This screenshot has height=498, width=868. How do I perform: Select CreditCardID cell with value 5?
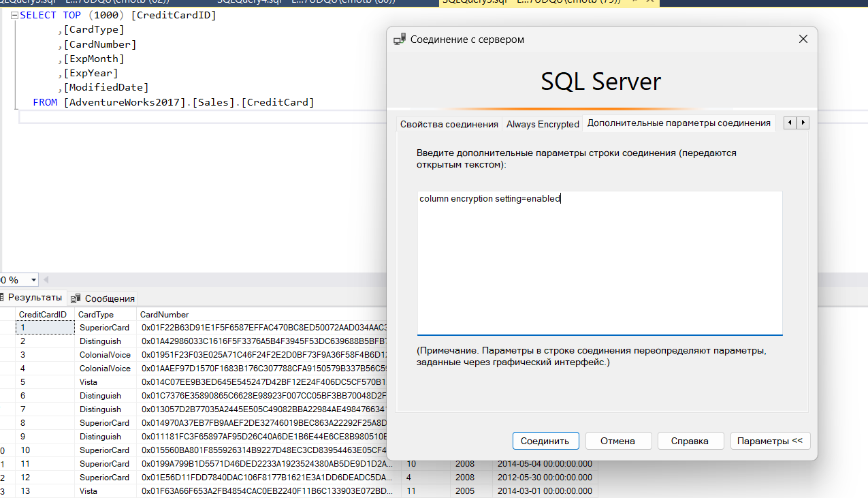[45, 382]
